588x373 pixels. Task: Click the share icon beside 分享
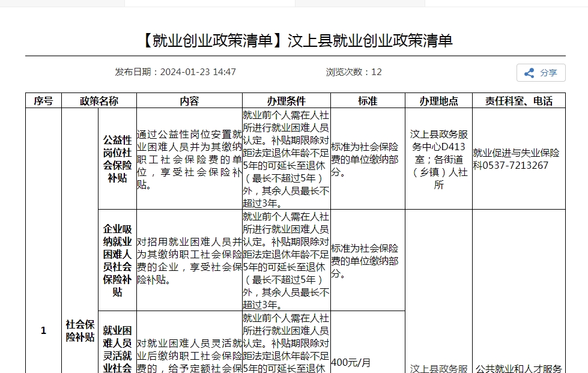529,73
